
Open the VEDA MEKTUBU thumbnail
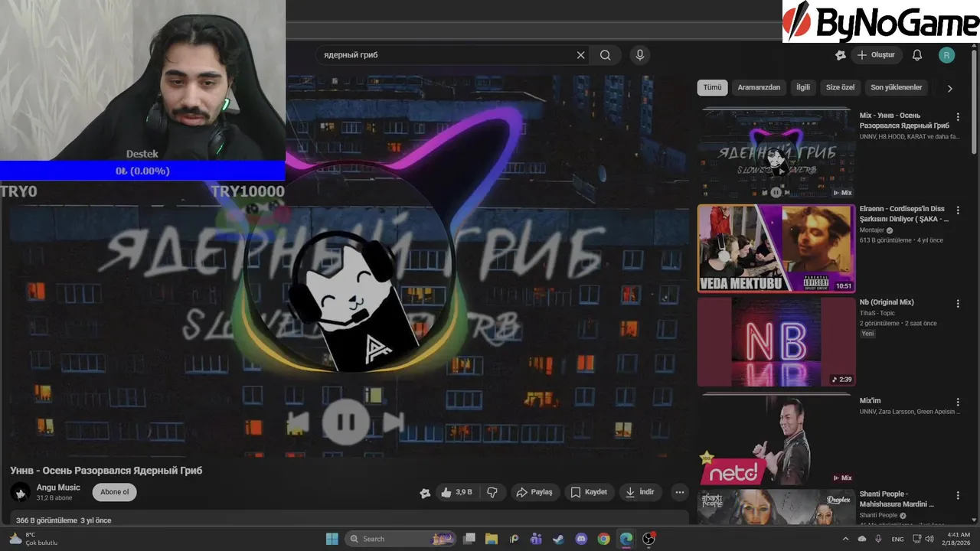tap(776, 248)
